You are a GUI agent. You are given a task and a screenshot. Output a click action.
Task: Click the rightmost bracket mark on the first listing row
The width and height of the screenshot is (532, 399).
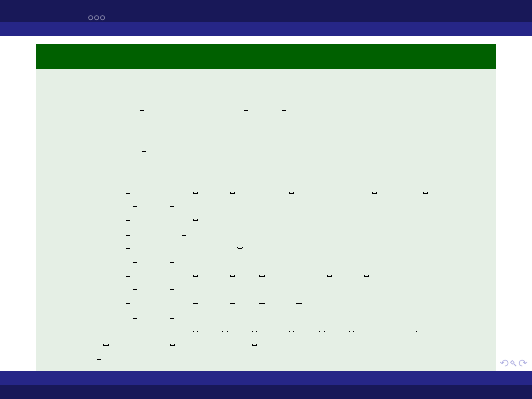(425, 193)
